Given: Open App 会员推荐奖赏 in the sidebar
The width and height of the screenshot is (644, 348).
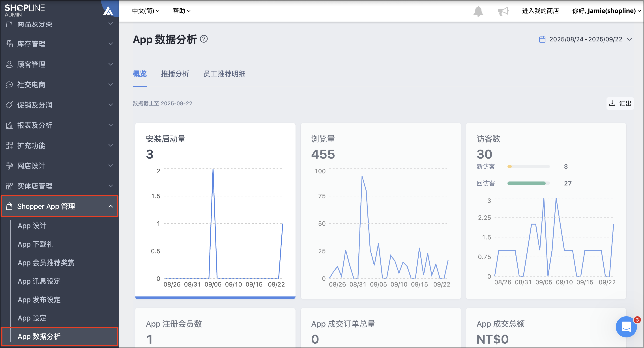Looking at the screenshot, I should point(46,263).
